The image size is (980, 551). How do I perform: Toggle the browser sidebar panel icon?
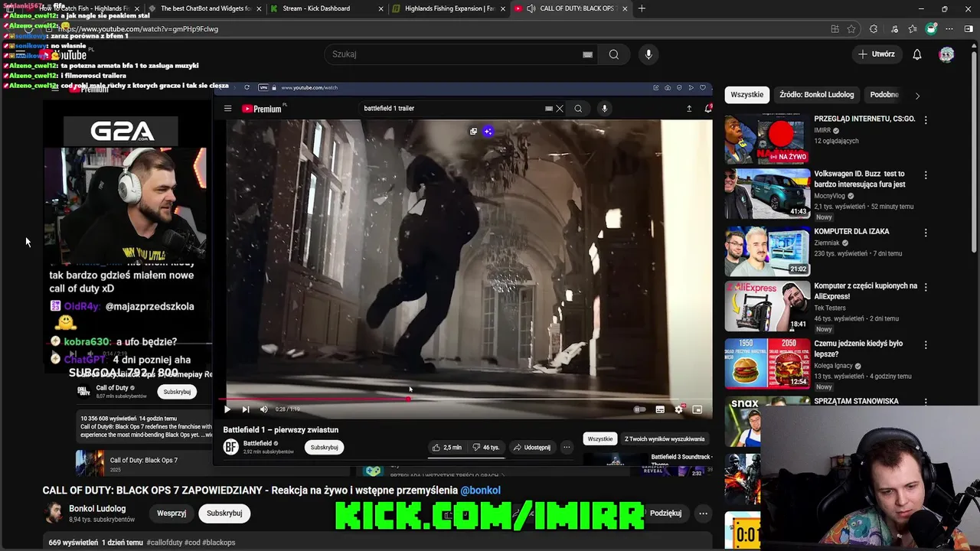(969, 29)
